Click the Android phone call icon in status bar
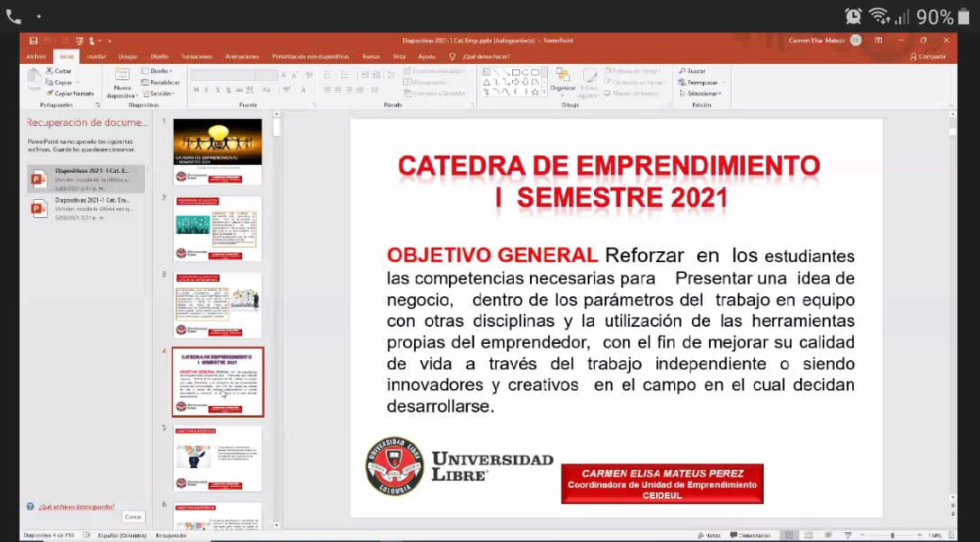The image size is (980, 542). click(13, 17)
